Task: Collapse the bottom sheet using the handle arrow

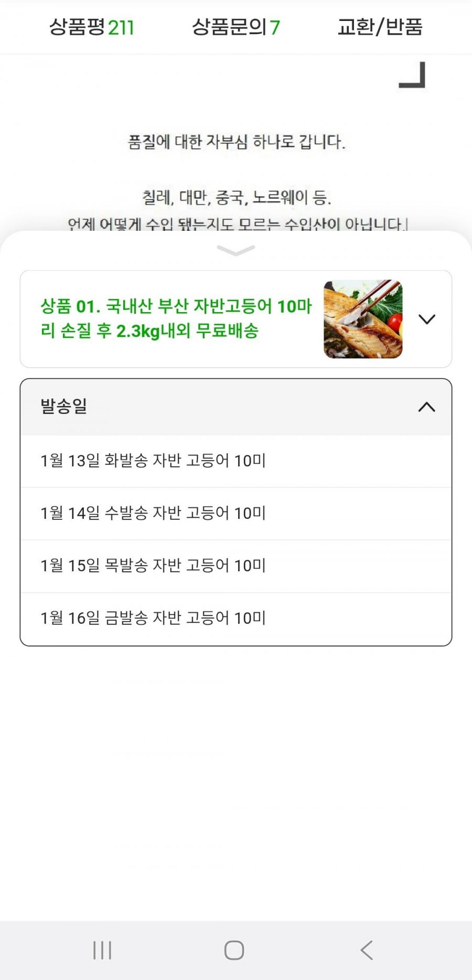Action: point(236,251)
